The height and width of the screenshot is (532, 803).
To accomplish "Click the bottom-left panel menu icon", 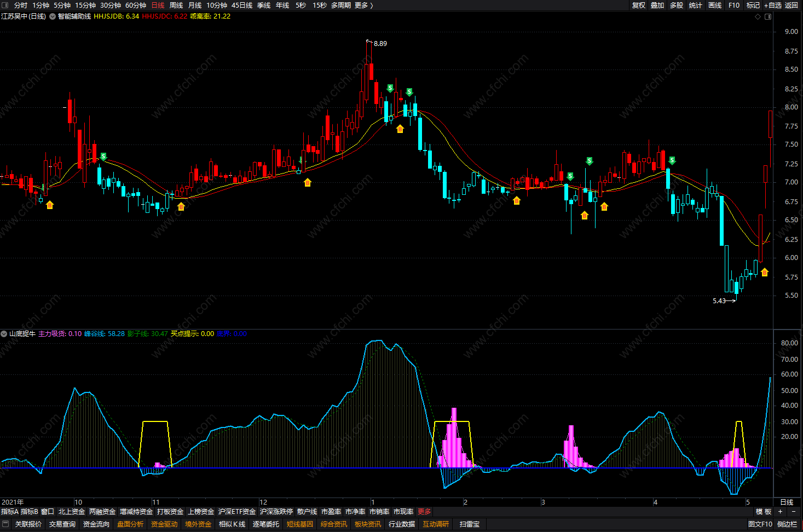I will pos(6,524).
